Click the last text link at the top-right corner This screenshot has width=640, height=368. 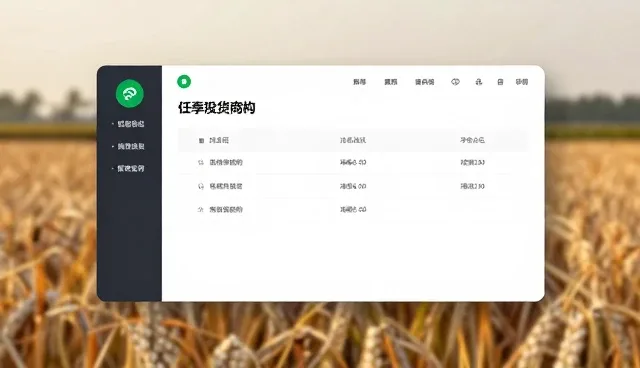pos(522,82)
